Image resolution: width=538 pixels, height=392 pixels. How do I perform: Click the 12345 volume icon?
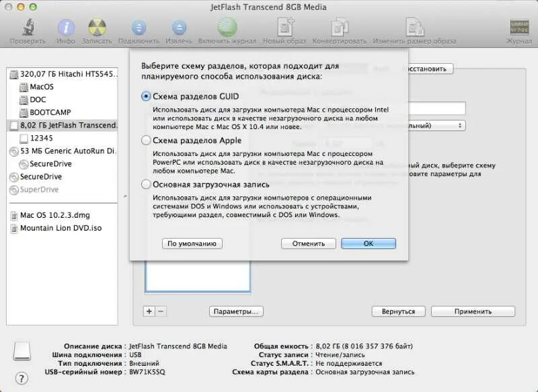pos(24,139)
